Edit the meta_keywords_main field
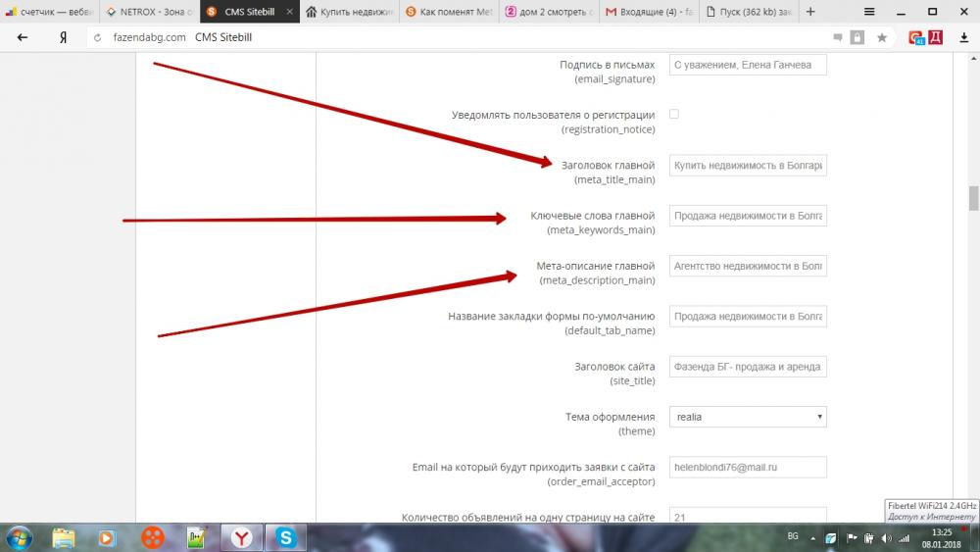The image size is (980, 552). pos(748,216)
